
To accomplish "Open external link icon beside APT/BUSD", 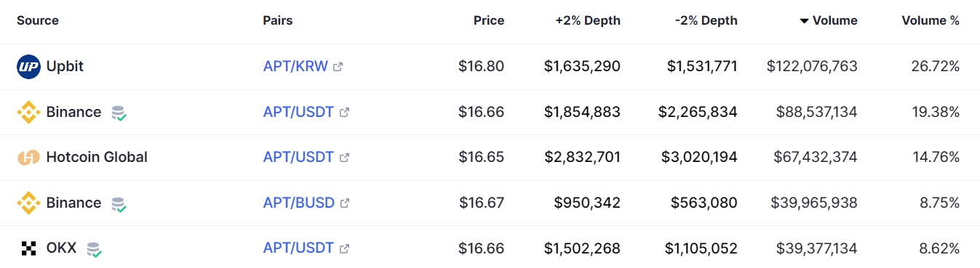I will coord(345,203).
